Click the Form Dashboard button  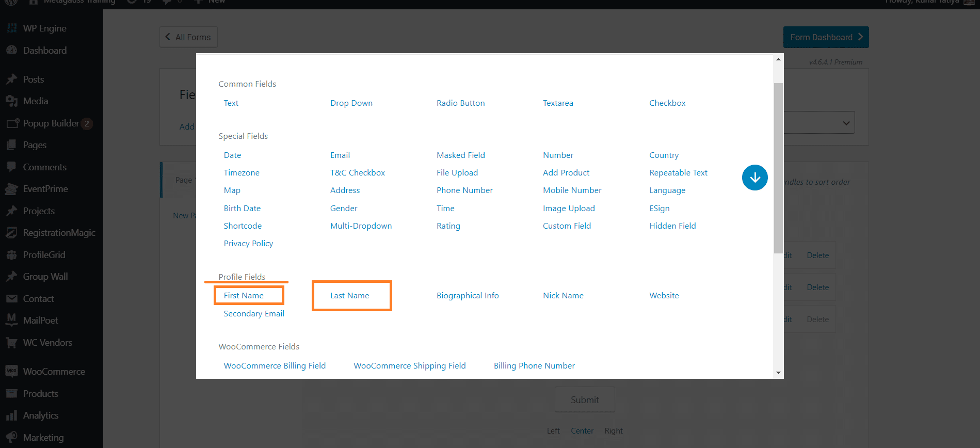[x=826, y=37]
